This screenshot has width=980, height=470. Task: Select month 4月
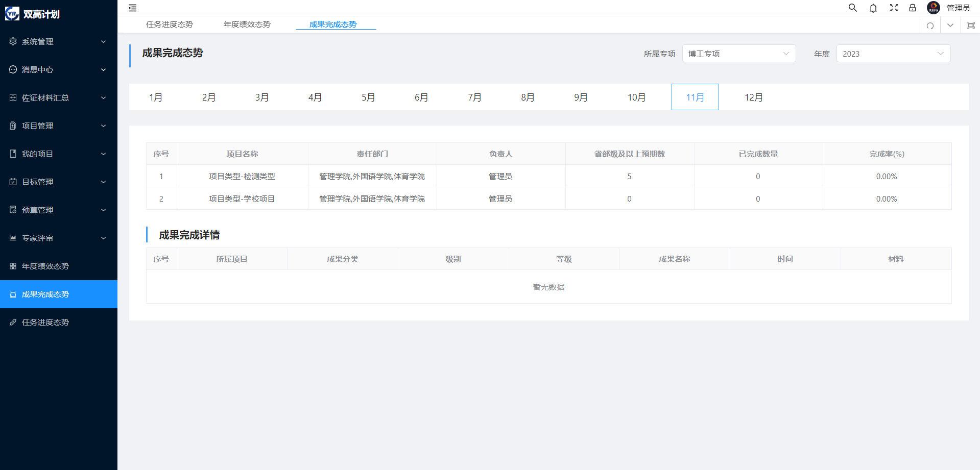pos(315,97)
